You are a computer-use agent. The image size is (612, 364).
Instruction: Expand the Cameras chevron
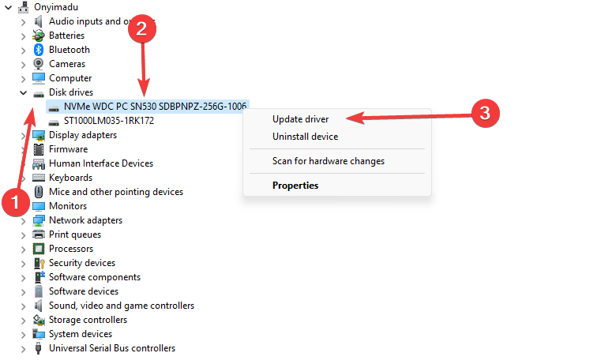(24, 65)
